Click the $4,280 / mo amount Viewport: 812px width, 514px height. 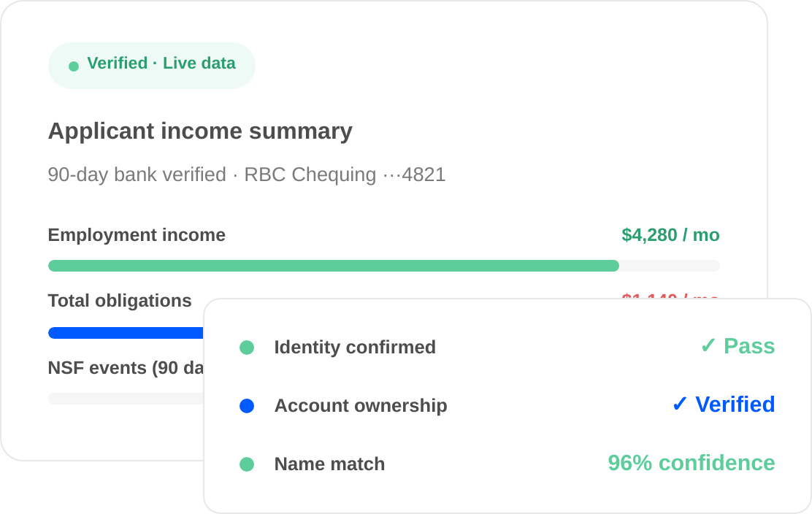(670, 235)
